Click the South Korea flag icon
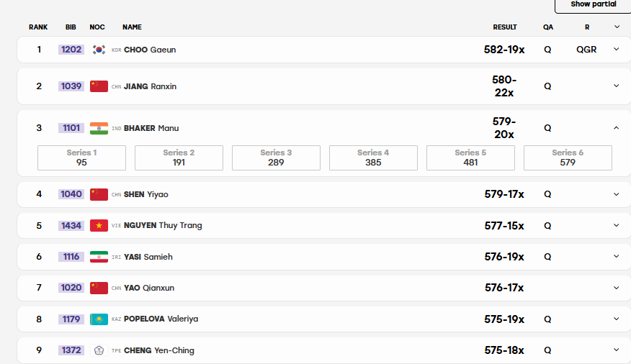 99,50
